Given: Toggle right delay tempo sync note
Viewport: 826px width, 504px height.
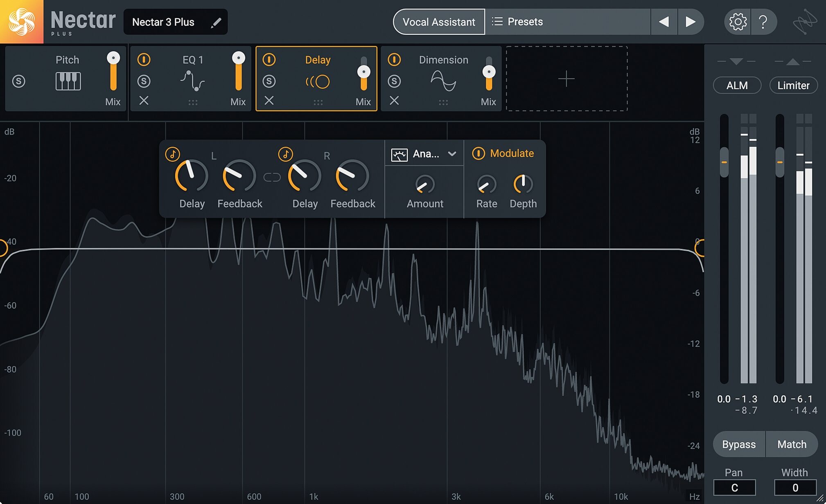Looking at the screenshot, I should (x=286, y=154).
